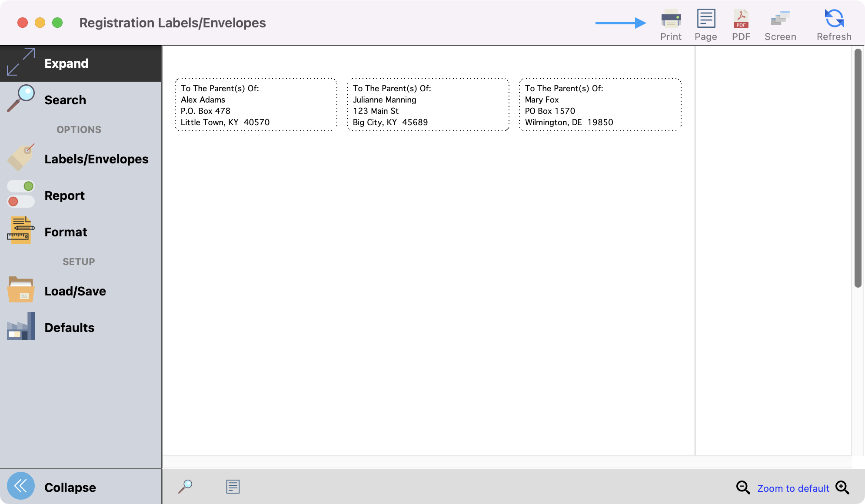
Task: Open the Page setup icon
Action: click(705, 20)
